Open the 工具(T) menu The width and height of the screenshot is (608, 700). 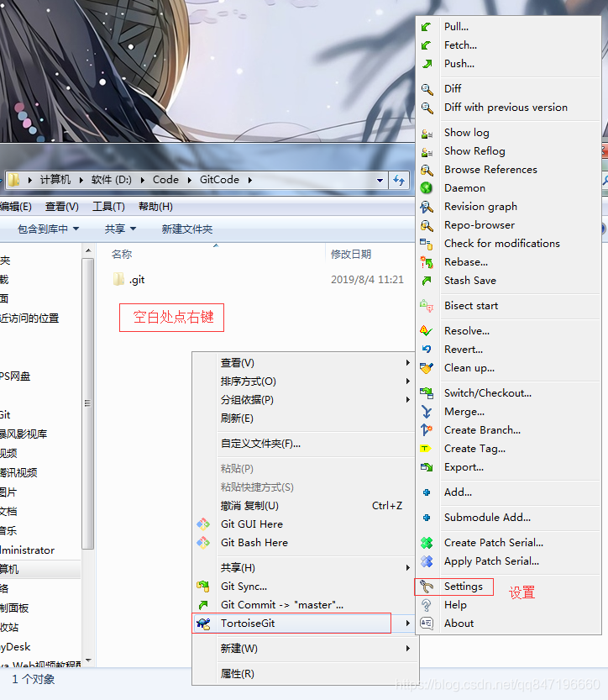pyautogui.click(x=108, y=207)
